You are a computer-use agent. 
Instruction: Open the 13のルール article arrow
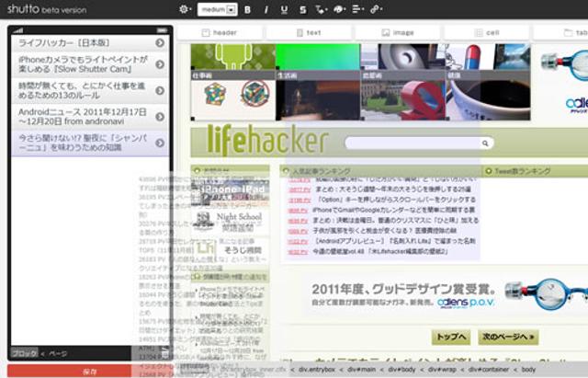(x=160, y=90)
